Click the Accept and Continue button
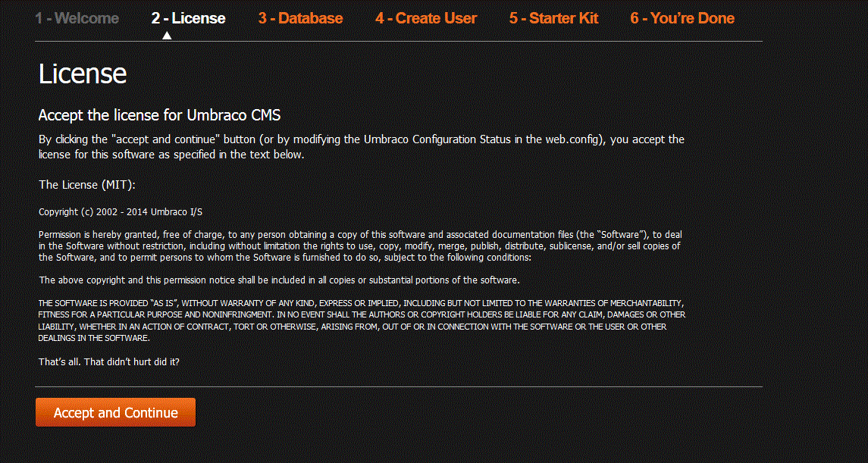868x463 pixels. [116, 413]
